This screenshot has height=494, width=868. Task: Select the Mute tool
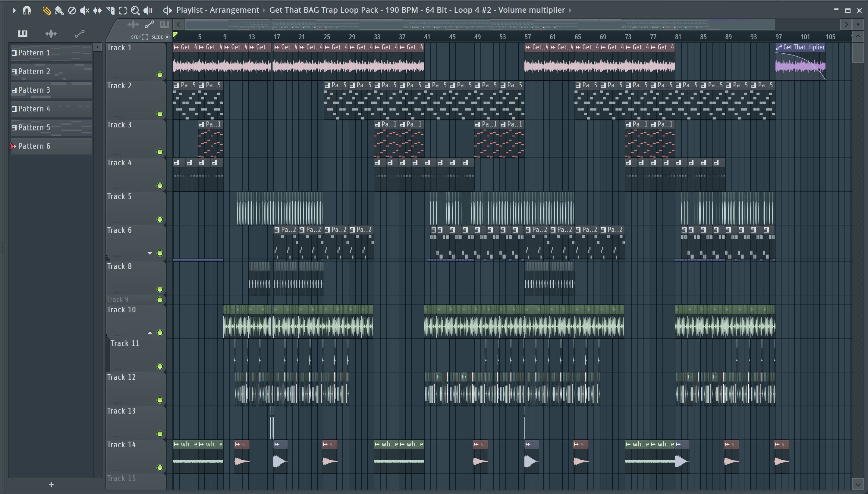(x=84, y=11)
